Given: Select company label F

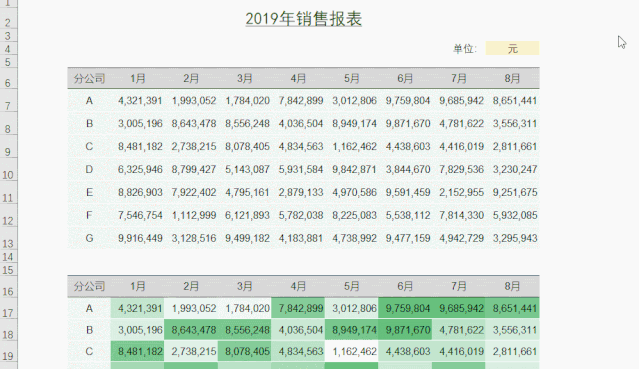Looking at the screenshot, I should pos(89,215).
